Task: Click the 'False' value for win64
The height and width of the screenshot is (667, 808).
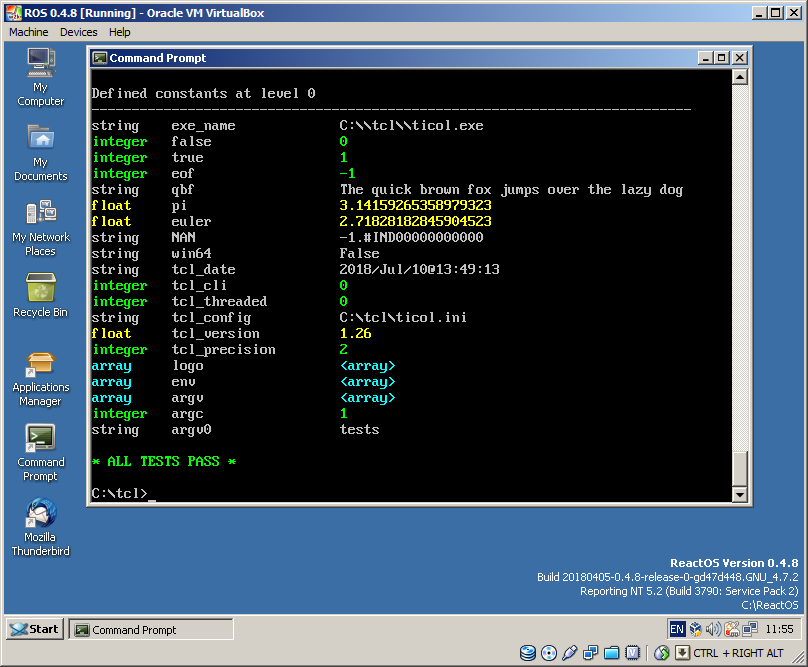Action: pyautogui.click(x=359, y=253)
